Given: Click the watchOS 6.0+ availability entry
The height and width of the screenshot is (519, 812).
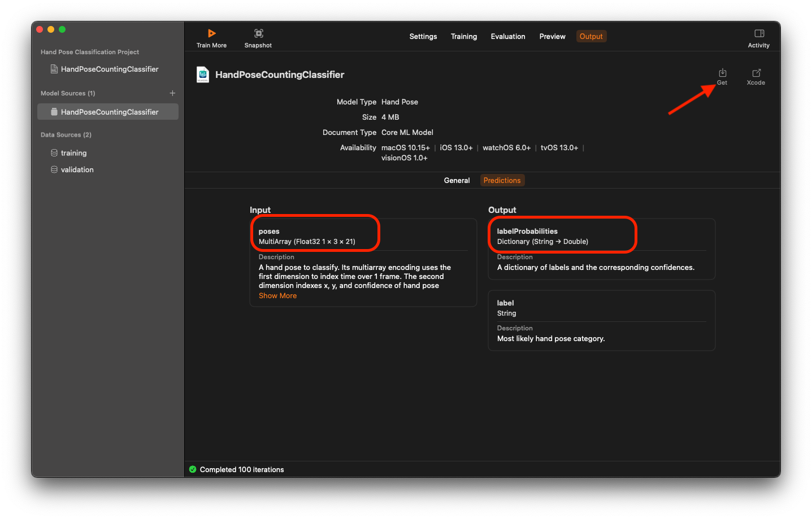Looking at the screenshot, I should click(x=506, y=148).
